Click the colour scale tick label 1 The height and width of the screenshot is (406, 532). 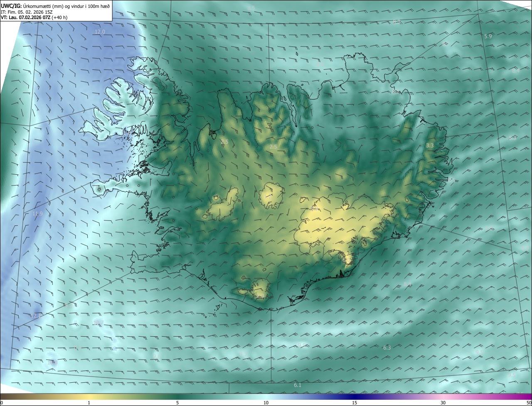89,403
